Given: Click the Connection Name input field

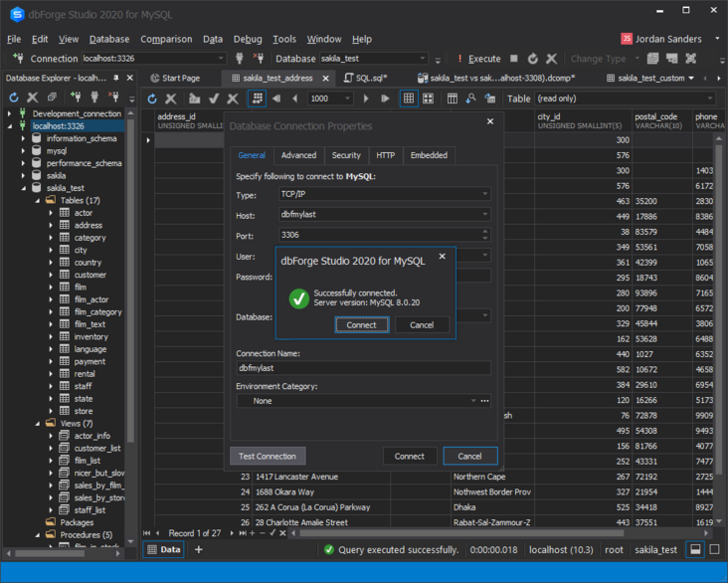Looking at the screenshot, I should coord(363,368).
